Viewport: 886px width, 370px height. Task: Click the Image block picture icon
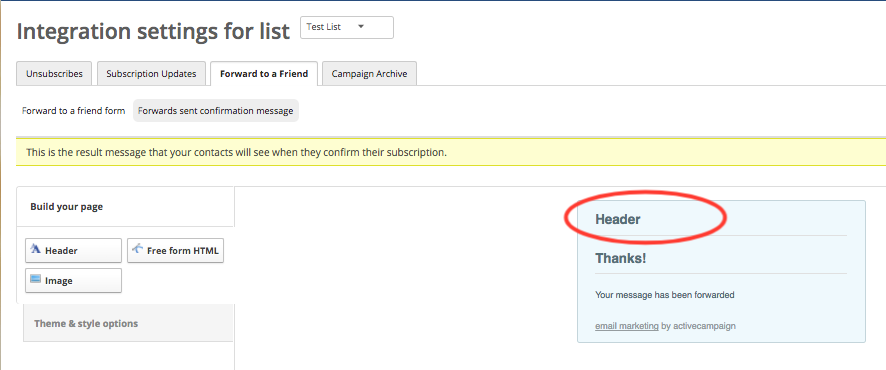point(36,279)
